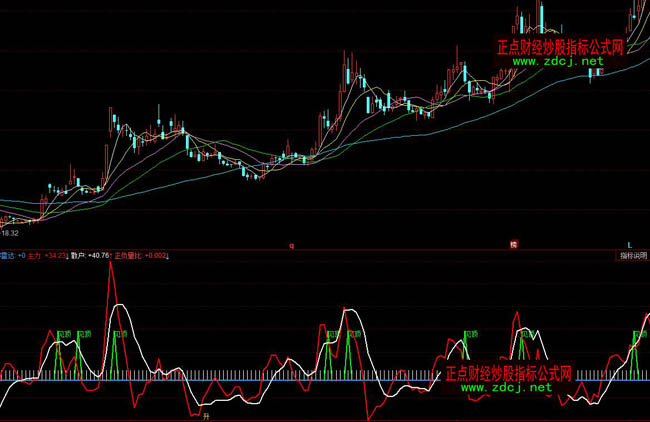Screen dimensions: 650x422
Task: Open the www.zdcj.net link in the upper watermark
Action: click(561, 60)
